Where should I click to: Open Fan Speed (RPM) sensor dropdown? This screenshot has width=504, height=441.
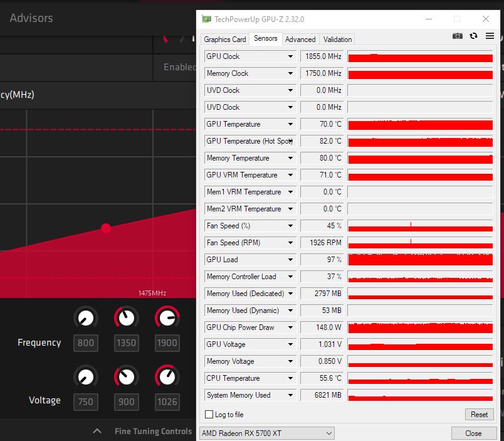(x=290, y=243)
